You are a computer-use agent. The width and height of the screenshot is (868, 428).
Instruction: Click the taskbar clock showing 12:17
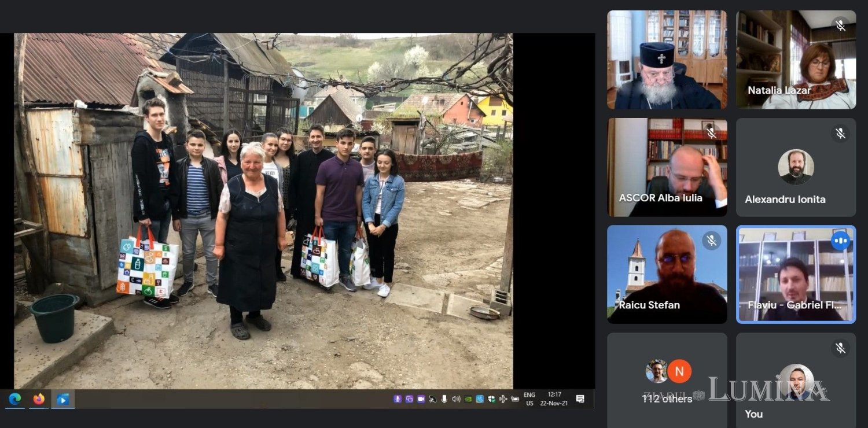tap(554, 399)
